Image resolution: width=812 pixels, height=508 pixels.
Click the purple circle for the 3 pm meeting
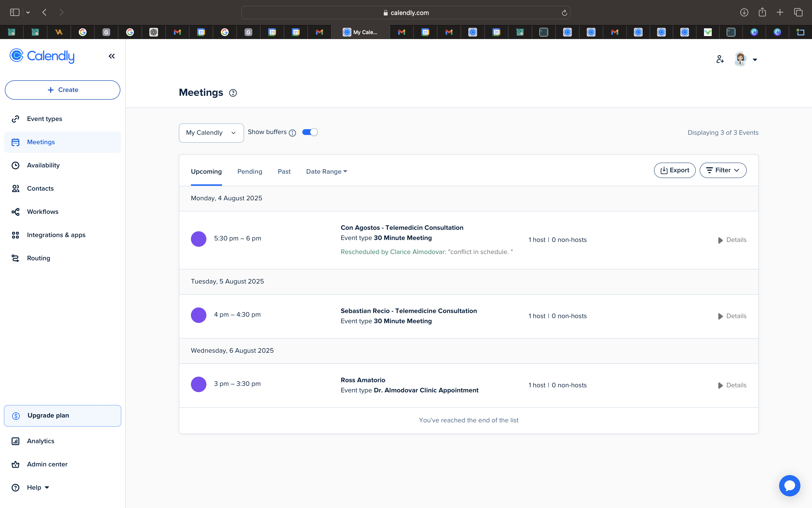tap(199, 384)
